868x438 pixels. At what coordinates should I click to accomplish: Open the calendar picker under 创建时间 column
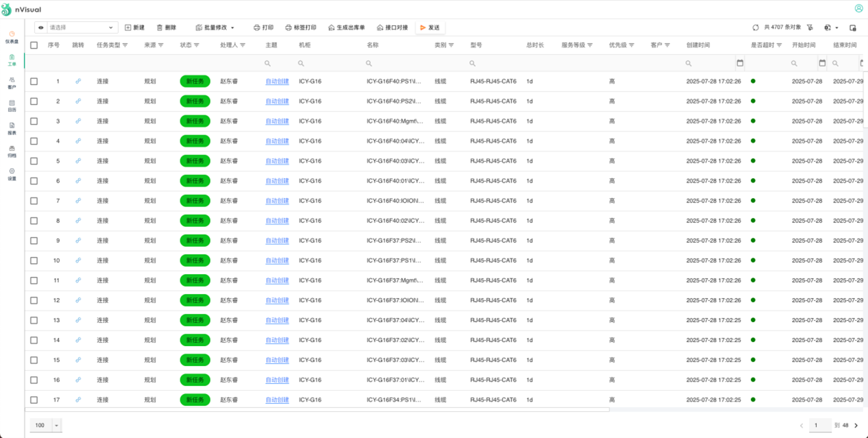point(740,63)
